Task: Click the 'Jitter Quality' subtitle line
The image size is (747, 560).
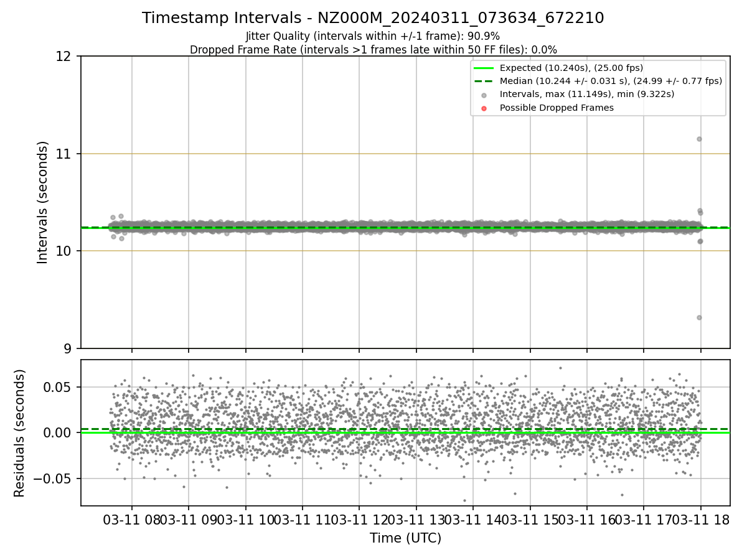Action: click(373, 36)
